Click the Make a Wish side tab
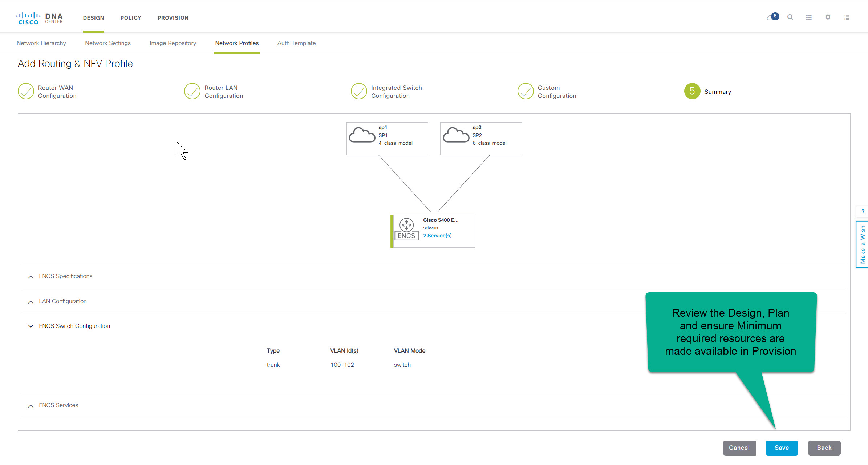The image size is (868, 465). (862, 244)
